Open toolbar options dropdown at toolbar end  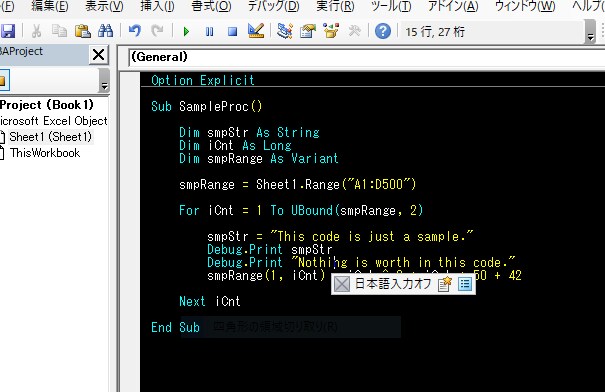tap(590, 32)
